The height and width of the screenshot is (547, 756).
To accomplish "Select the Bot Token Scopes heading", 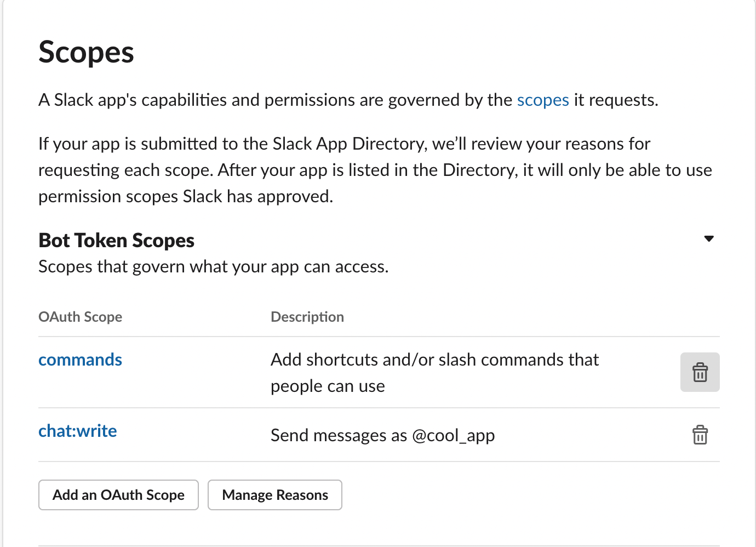I will pos(116,240).
